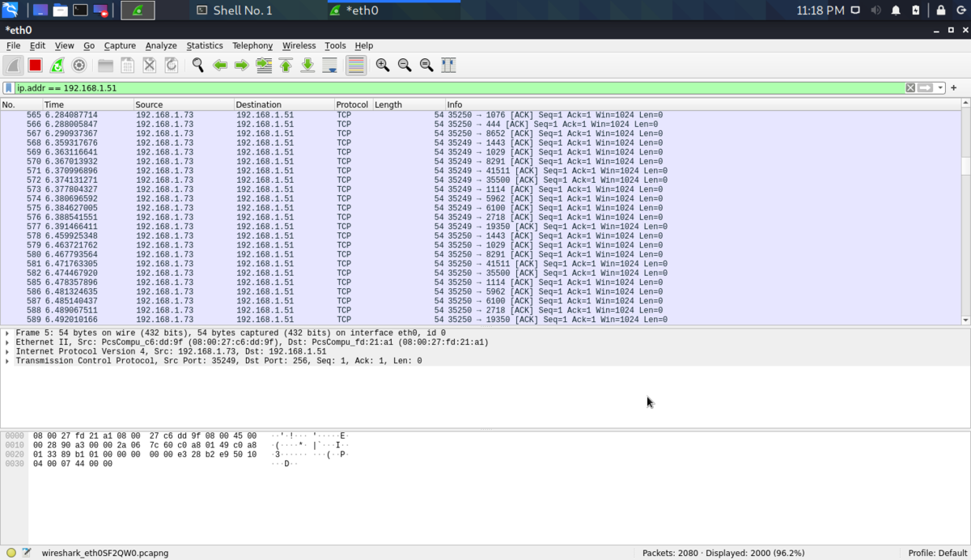Zoom in the packet text
Screen dimensions: 971x560
click(383, 66)
